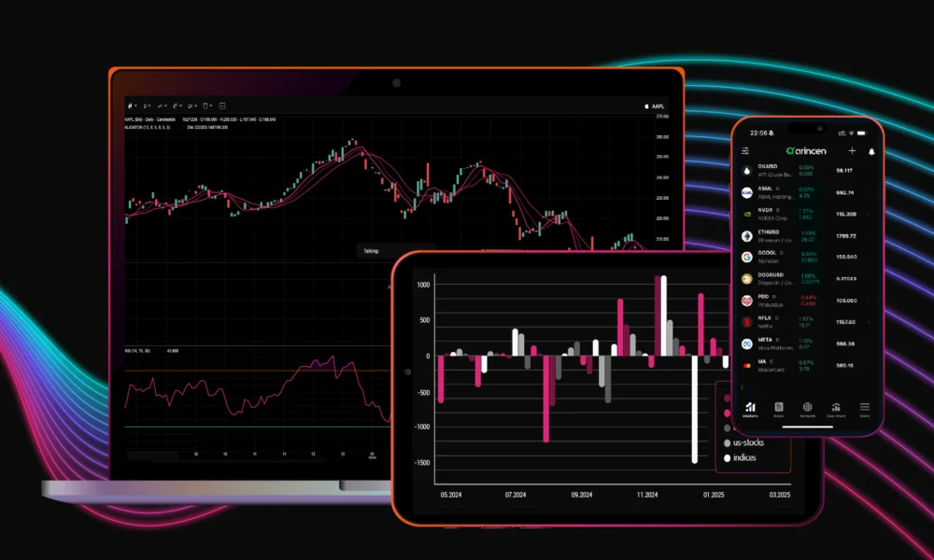Open Live chart tab on phone

pos(836,410)
